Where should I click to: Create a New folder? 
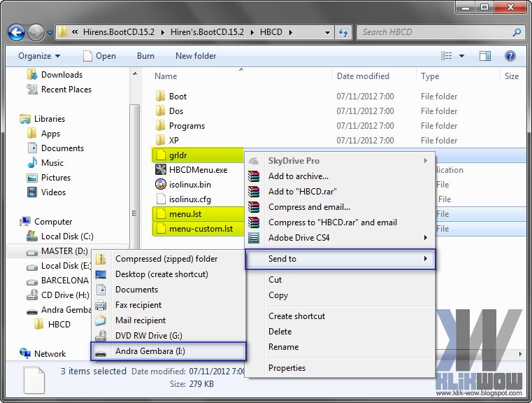coord(196,56)
